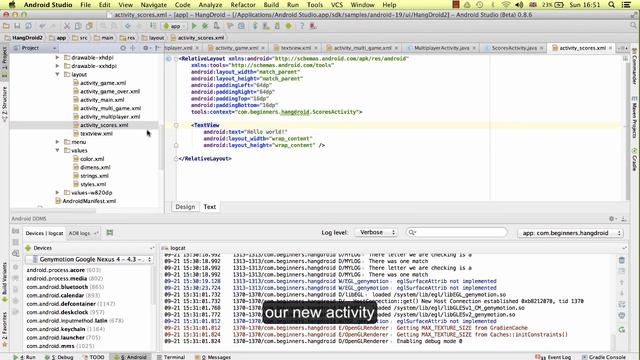This screenshot has height=360, width=640.
Task: Save all files with the disk icon
Action: [x=17, y=26]
